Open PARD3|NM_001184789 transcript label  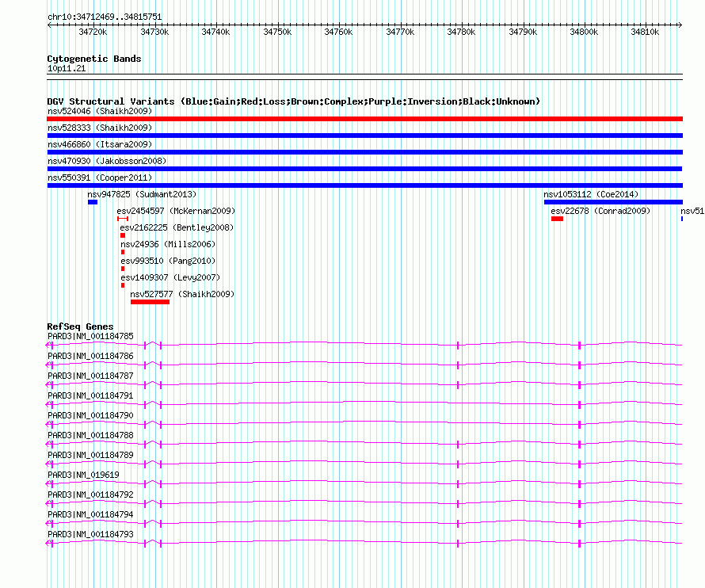(90, 455)
